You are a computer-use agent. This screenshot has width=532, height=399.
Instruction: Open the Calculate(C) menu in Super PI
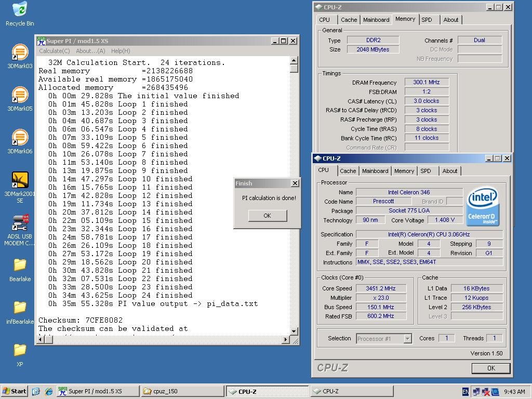coord(54,51)
